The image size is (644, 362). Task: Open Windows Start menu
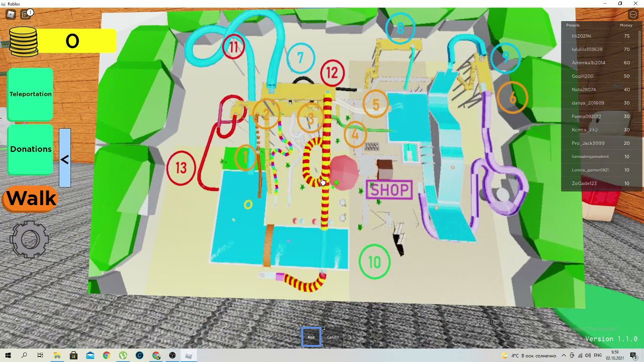click(x=8, y=355)
